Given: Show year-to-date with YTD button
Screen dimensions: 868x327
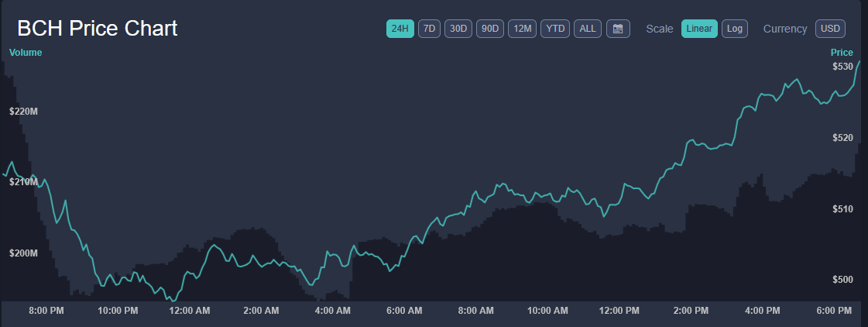Looking at the screenshot, I should click(x=554, y=29).
